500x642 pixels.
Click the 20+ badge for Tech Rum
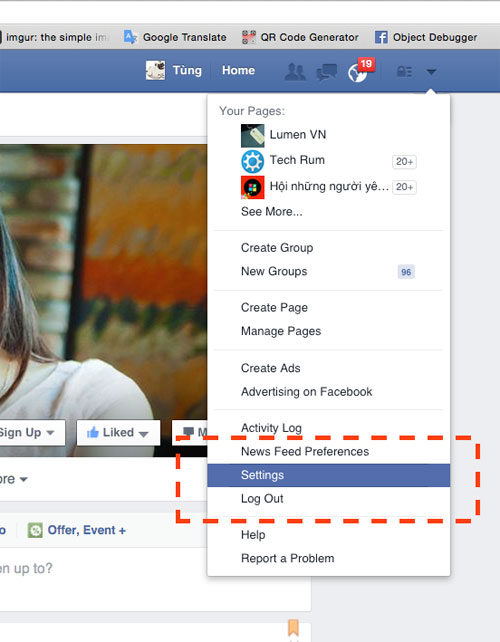tap(404, 162)
